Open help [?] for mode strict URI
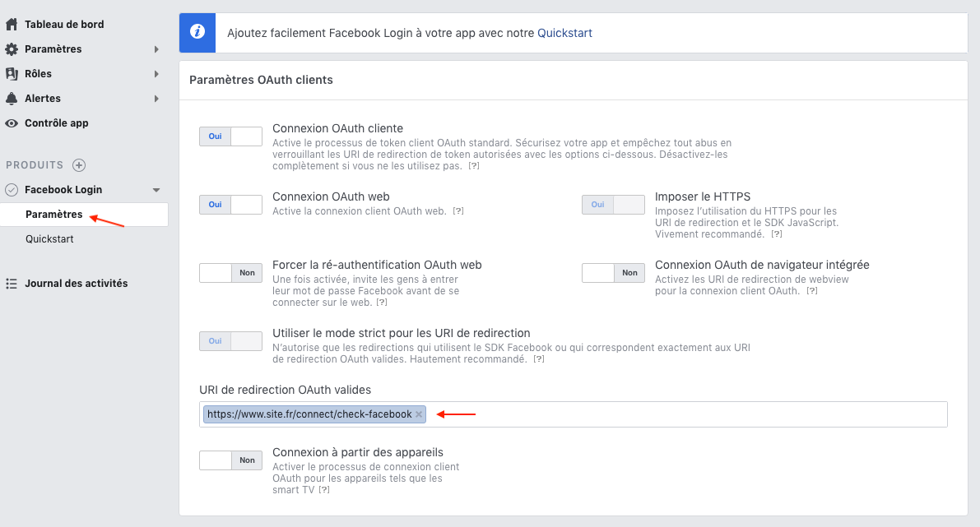This screenshot has height=527, width=980. (539, 359)
